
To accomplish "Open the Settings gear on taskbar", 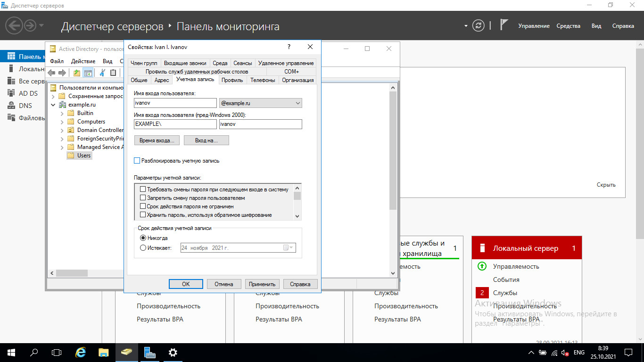I will 173,352.
